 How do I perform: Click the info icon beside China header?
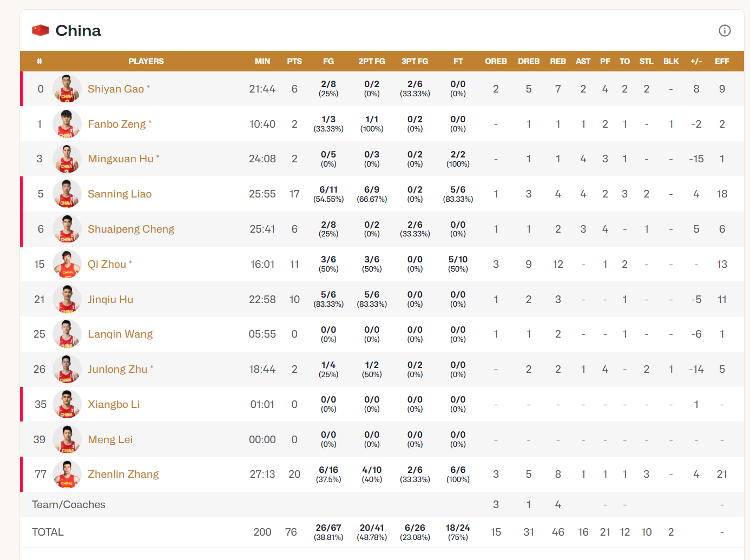(724, 31)
